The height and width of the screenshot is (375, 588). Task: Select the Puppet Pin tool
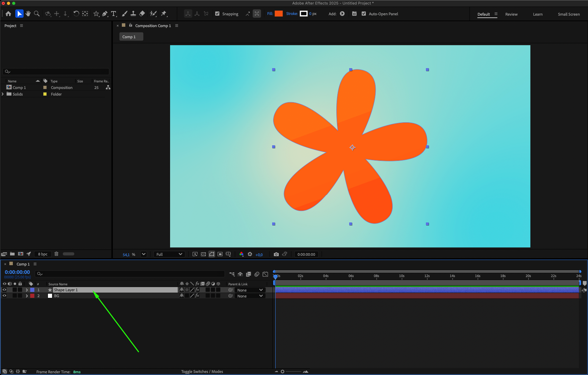point(164,14)
